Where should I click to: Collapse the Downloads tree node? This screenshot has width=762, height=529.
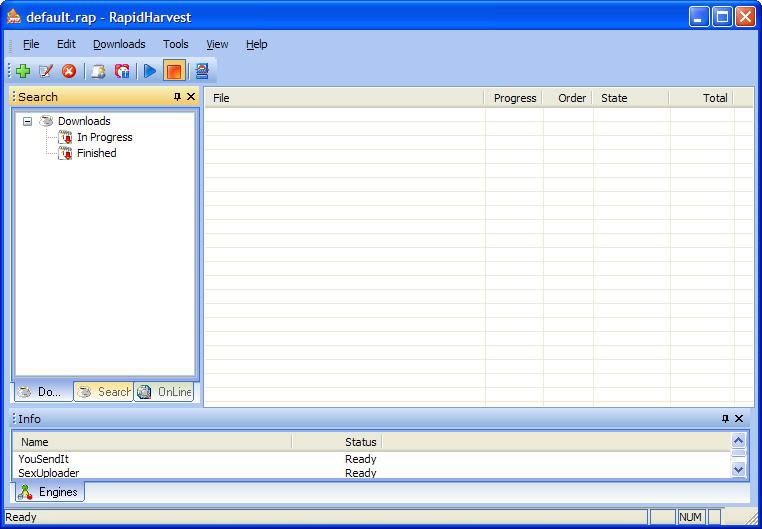27,121
